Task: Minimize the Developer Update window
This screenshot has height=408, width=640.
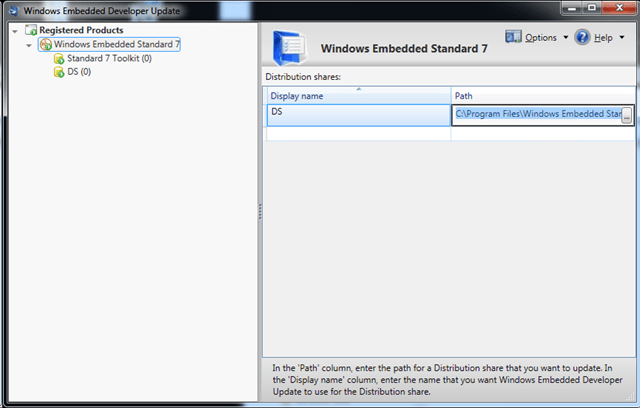Action: pyautogui.click(x=572, y=8)
